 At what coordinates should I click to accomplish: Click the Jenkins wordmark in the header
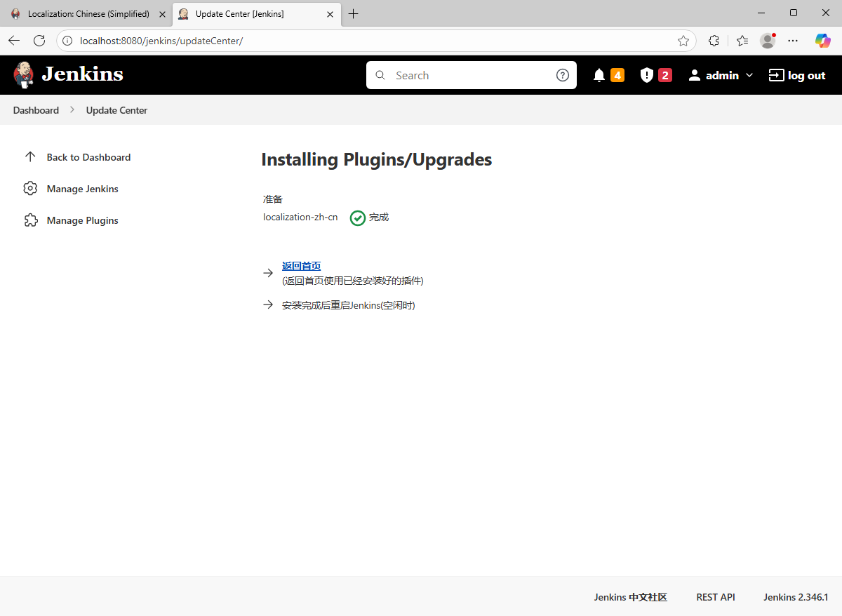point(83,74)
